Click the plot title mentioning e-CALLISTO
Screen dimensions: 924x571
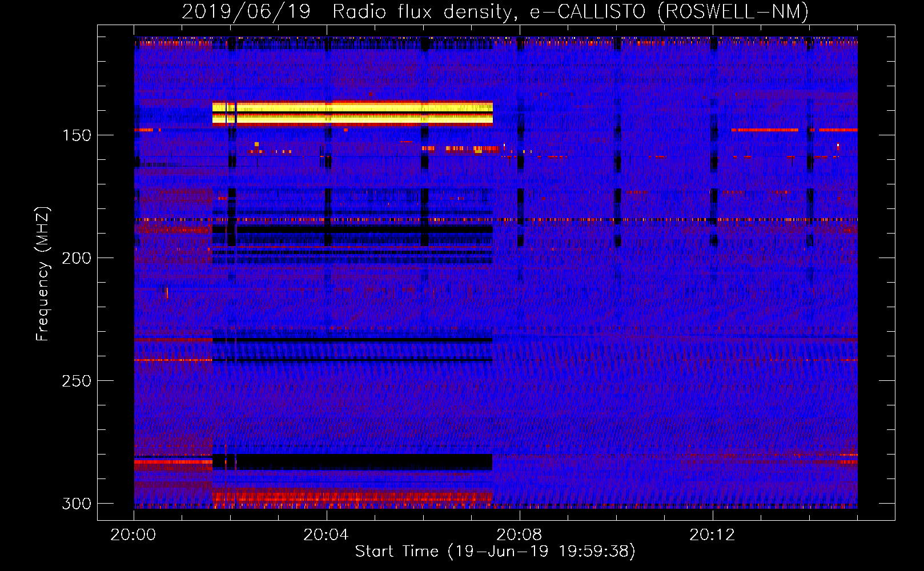point(495,11)
